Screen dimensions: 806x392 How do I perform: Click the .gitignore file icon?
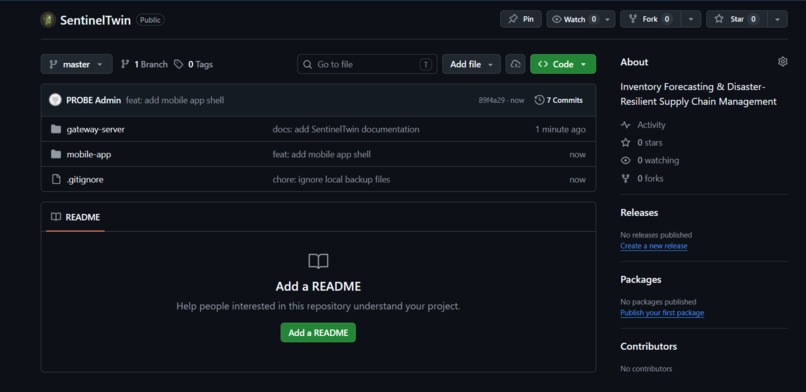tap(56, 179)
